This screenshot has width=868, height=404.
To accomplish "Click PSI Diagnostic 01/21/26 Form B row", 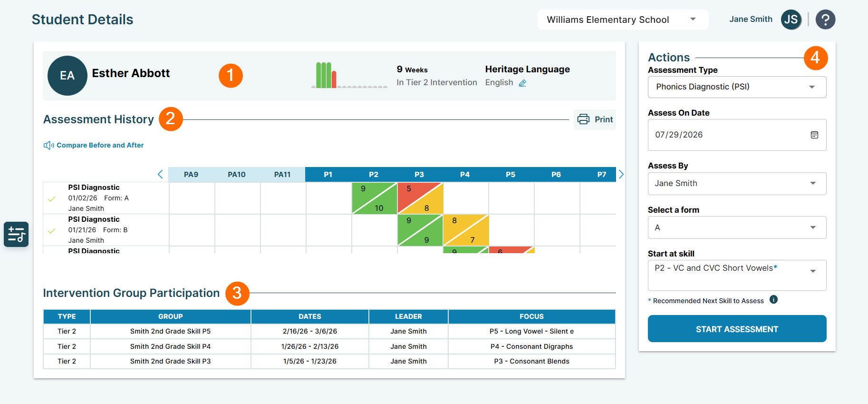I will click(106, 230).
